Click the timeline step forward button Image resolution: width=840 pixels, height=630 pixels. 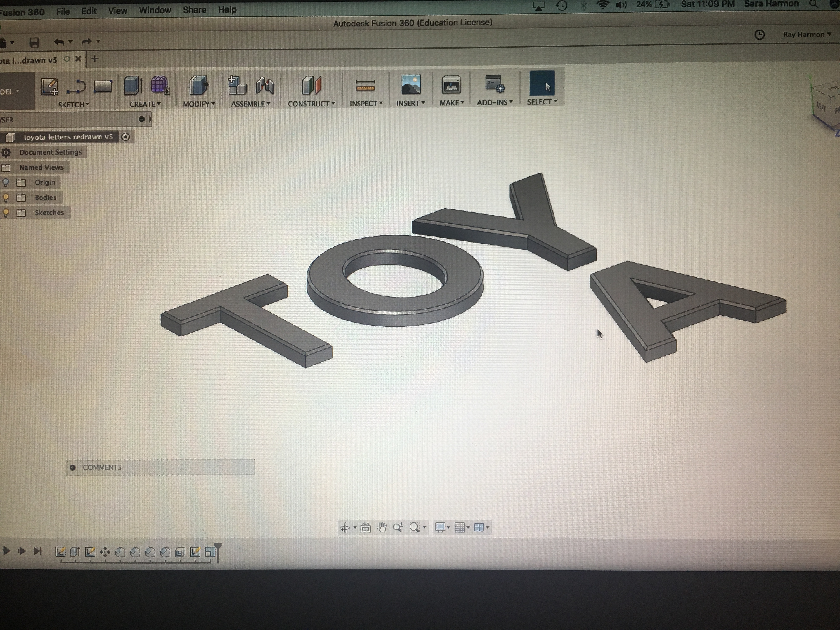click(22, 551)
